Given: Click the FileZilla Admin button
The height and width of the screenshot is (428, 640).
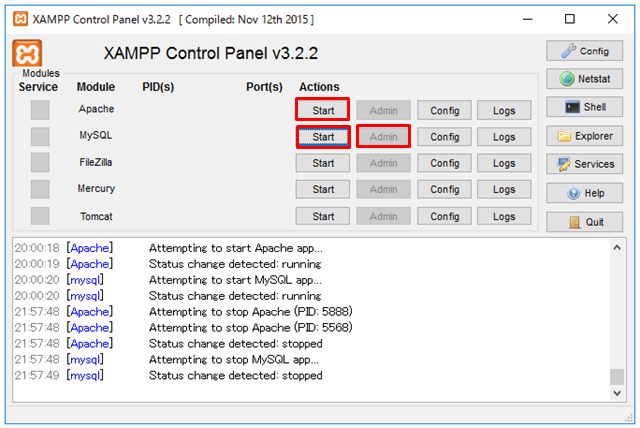Looking at the screenshot, I should tap(383, 163).
